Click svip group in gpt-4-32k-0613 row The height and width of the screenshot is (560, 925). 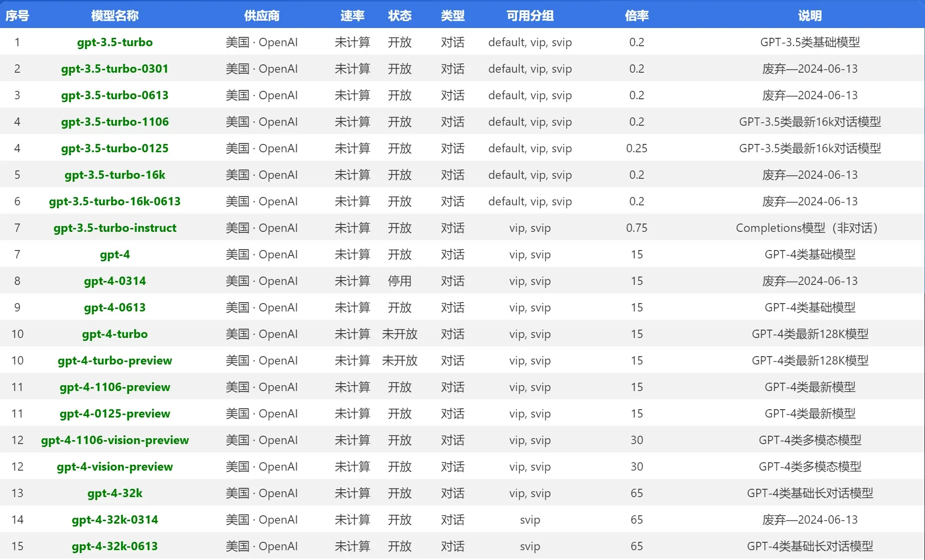click(x=530, y=546)
